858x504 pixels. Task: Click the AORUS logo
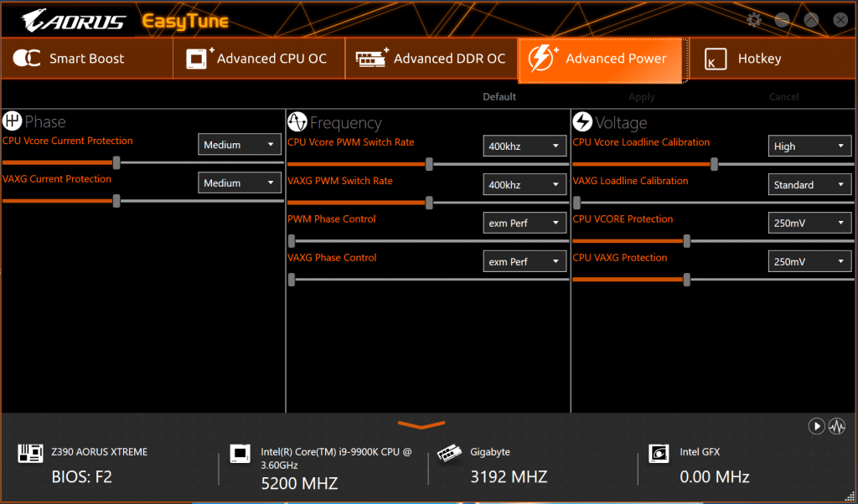pyautogui.click(x=74, y=21)
